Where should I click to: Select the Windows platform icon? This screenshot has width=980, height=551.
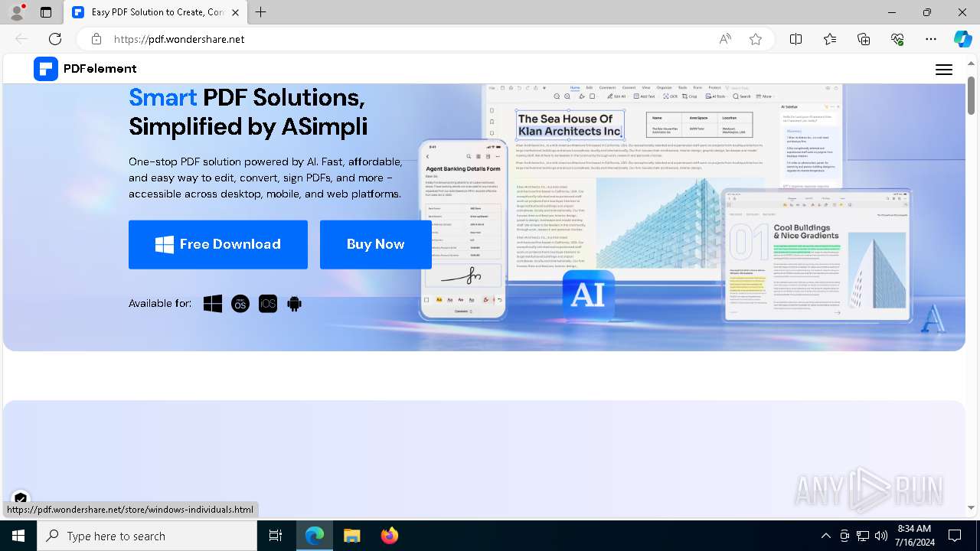pos(213,304)
